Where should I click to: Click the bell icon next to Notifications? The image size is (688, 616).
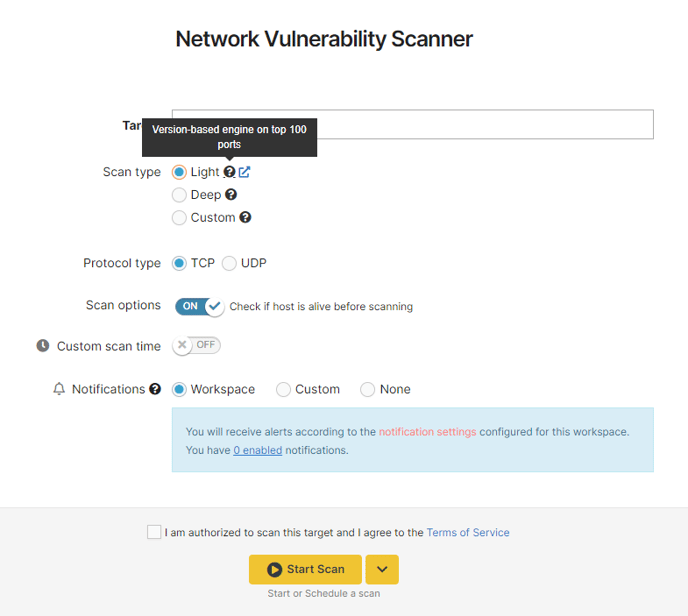(x=59, y=389)
